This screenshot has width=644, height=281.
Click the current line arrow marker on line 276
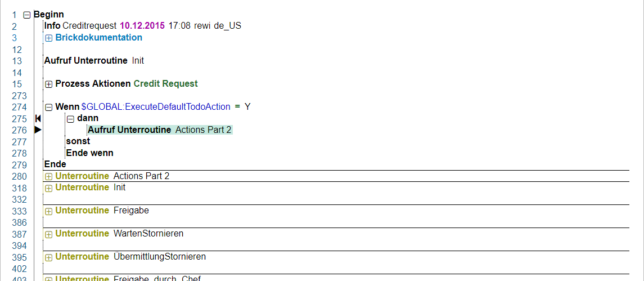click(38, 130)
